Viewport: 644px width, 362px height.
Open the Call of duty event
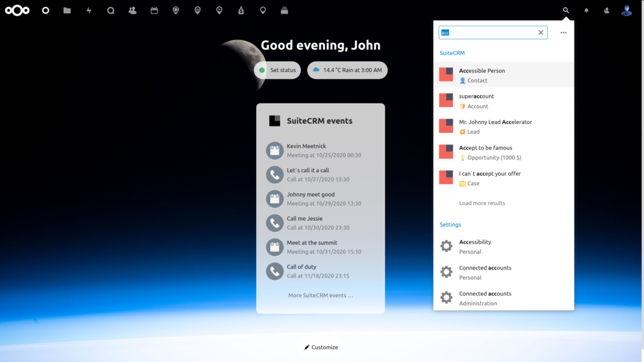point(321,271)
